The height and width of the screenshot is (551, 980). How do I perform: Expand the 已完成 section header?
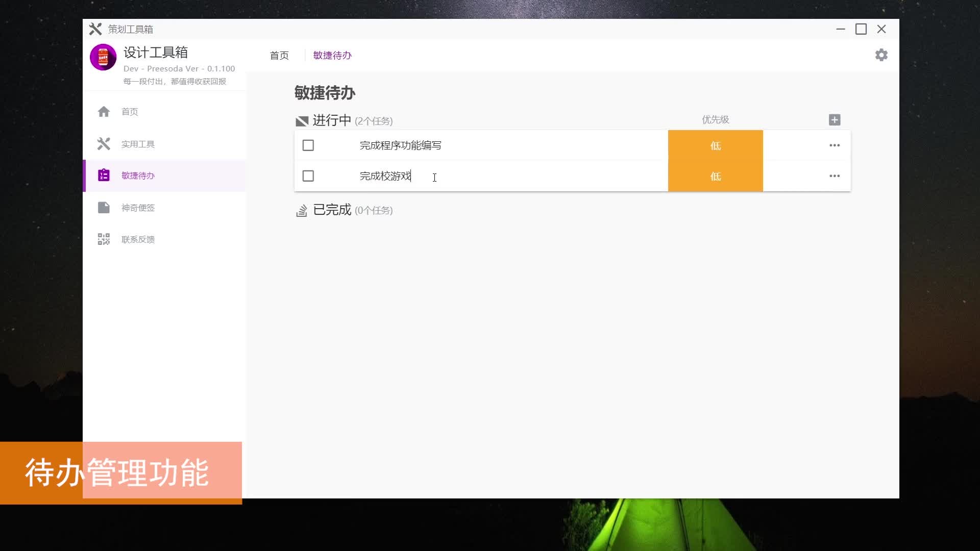[332, 210]
